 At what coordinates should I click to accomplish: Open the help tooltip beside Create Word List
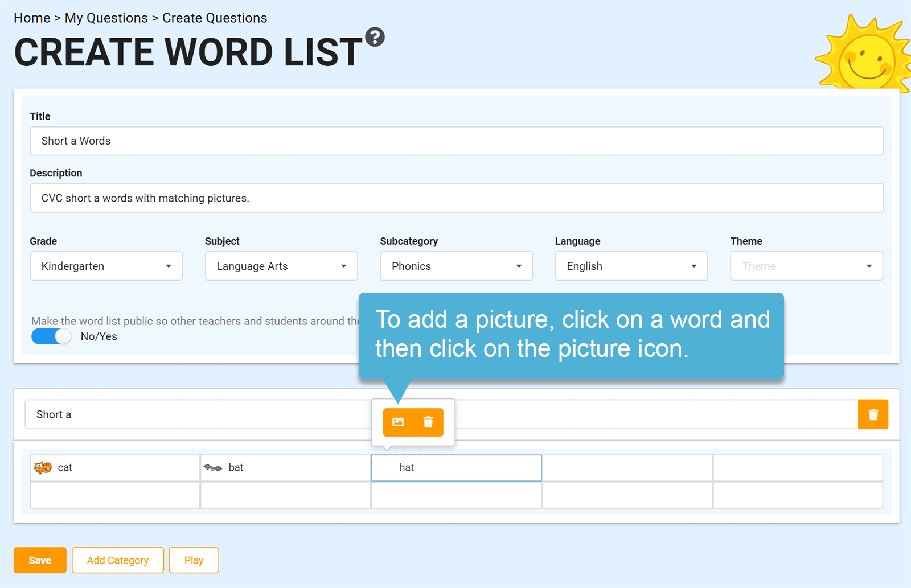pos(375,36)
